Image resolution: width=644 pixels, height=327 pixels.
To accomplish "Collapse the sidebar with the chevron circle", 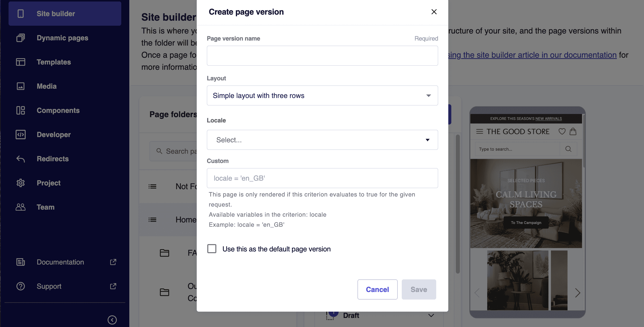I will pyautogui.click(x=112, y=320).
